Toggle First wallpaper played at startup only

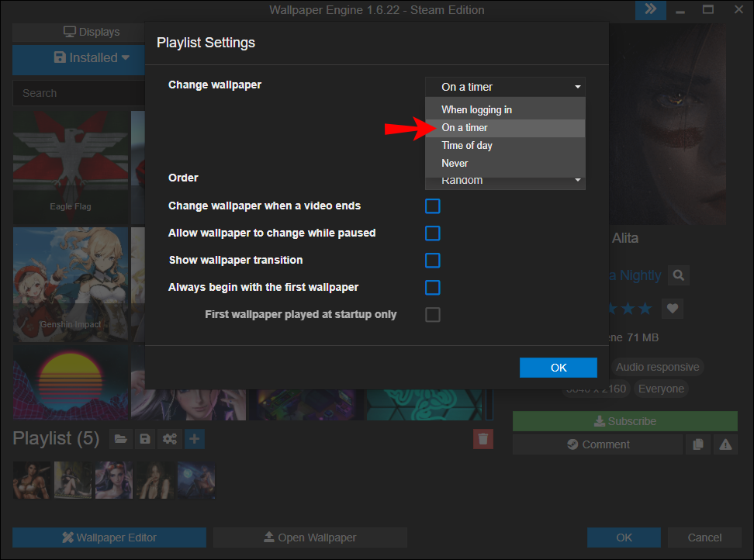click(432, 315)
